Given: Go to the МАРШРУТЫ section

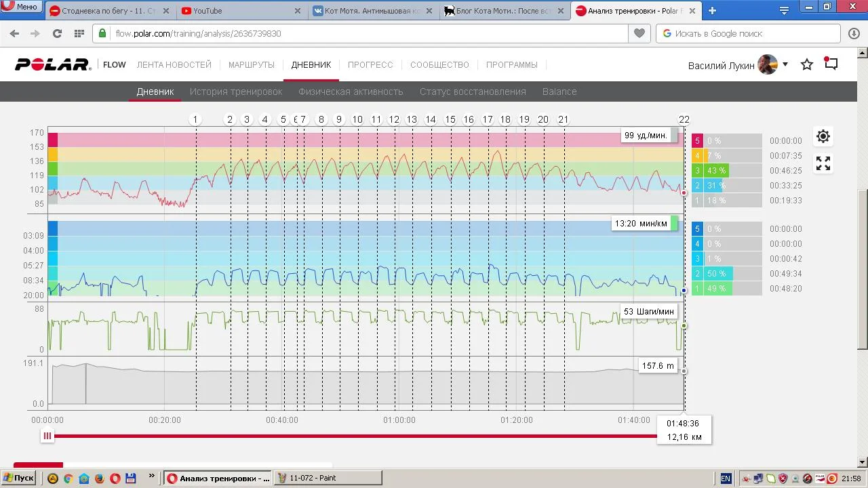Looking at the screenshot, I should coord(251,64).
